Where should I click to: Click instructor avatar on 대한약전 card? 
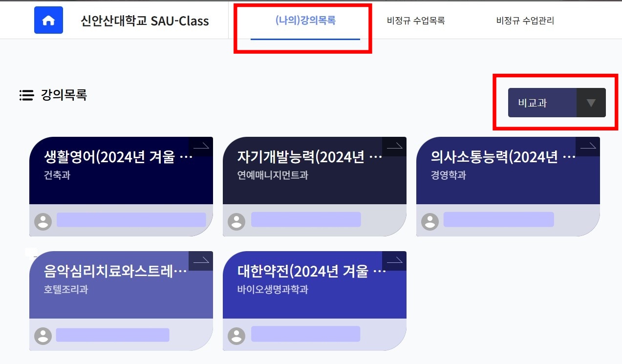click(x=236, y=336)
